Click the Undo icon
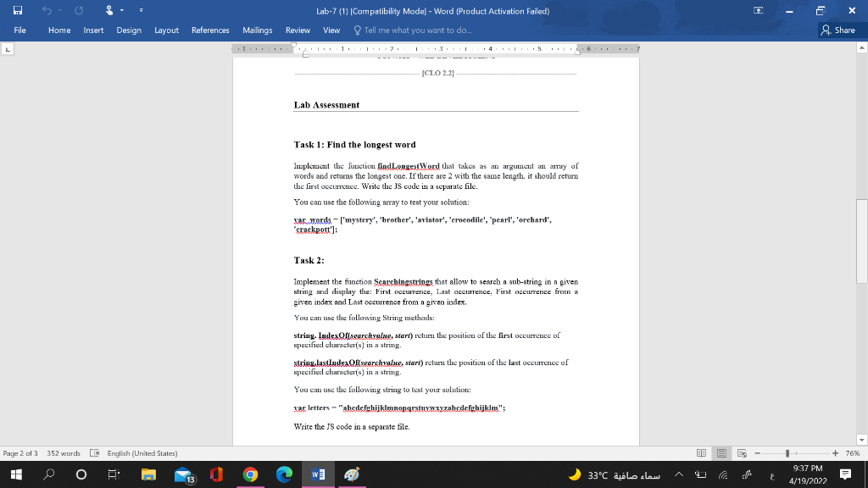 47,9
